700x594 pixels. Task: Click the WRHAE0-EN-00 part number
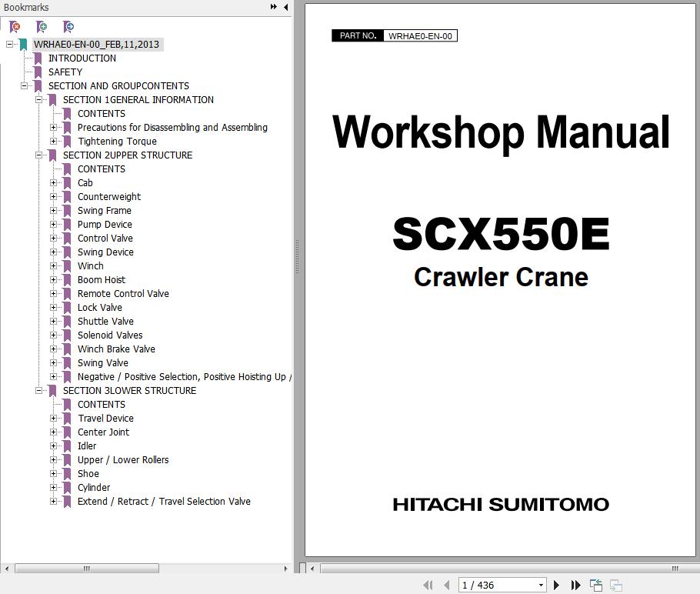420,35
